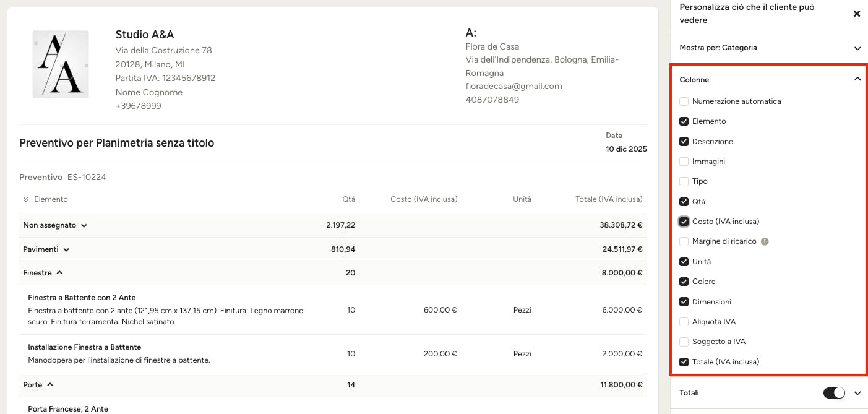
Task: Enable the Tipo column checkbox
Action: coord(684,181)
